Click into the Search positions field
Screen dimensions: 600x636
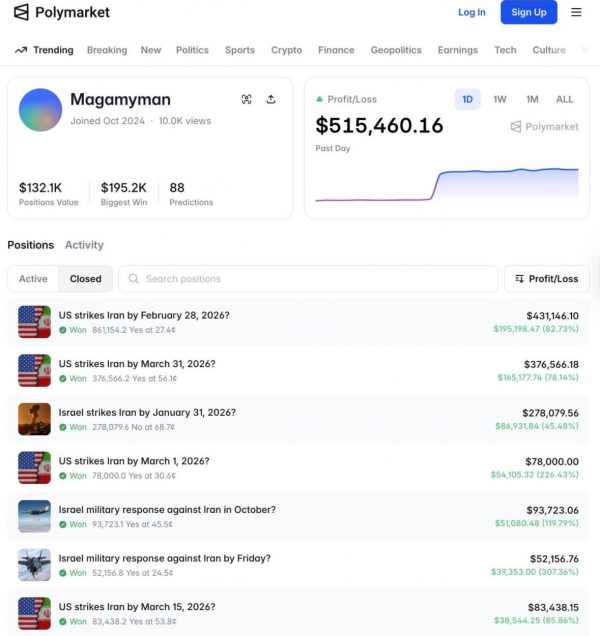click(310, 279)
